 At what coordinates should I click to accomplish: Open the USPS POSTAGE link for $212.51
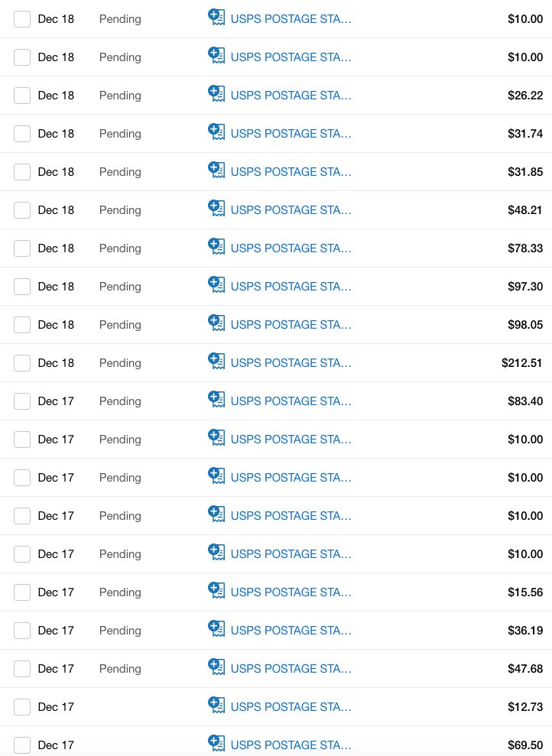click(291, 363)
